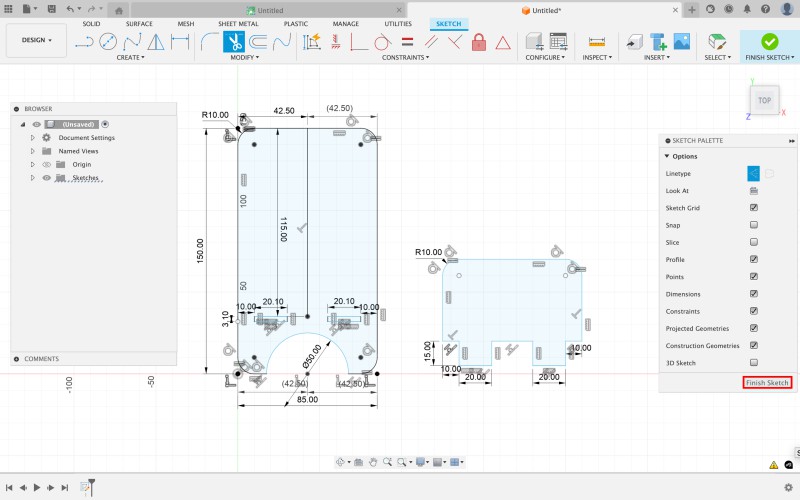This screenshot has height=500, width=800.
Task: Jump to the timeline end
Action: pyautogui.click(x=65, y=488)
